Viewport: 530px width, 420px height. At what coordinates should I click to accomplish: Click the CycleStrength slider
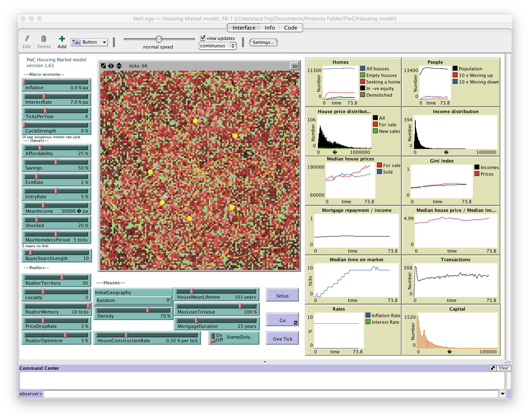pos(56,128)
